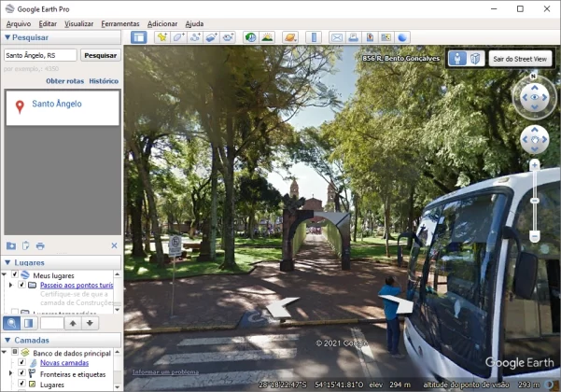Open the Visualizar menu
The width and height of the screenshot is (561, 392).
pos(78,23)
